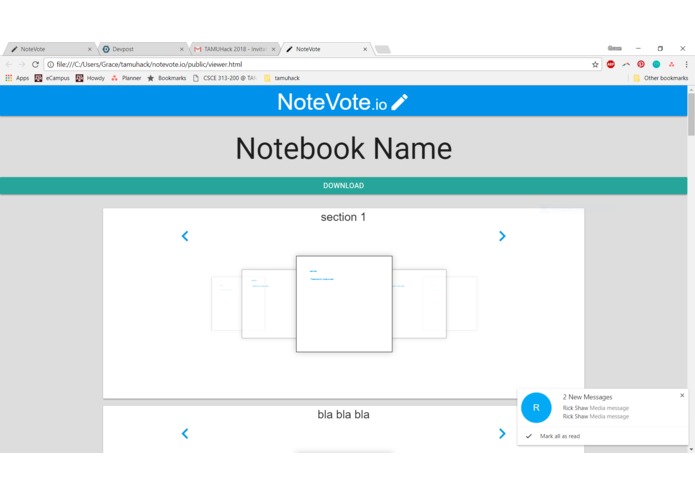Select the right adjacent page thumbnail in section 1
The image size is (695, 494).
coord(420,304)
